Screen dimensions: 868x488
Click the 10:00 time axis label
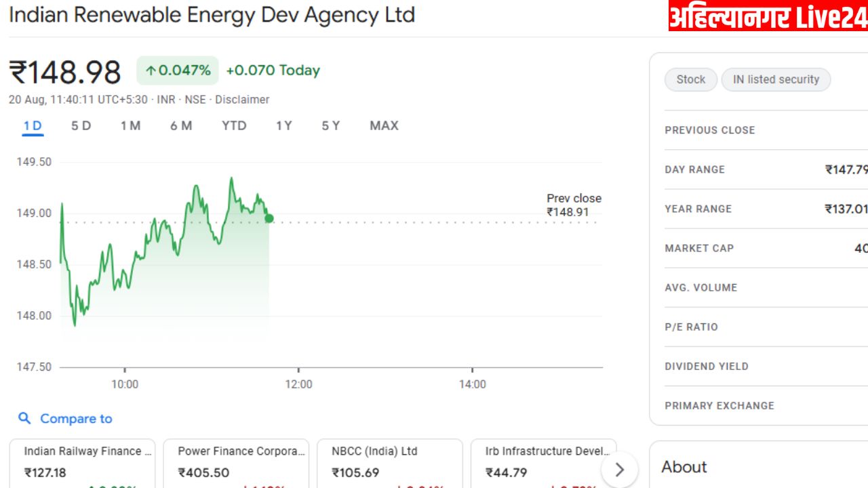(x=125, y=384)
